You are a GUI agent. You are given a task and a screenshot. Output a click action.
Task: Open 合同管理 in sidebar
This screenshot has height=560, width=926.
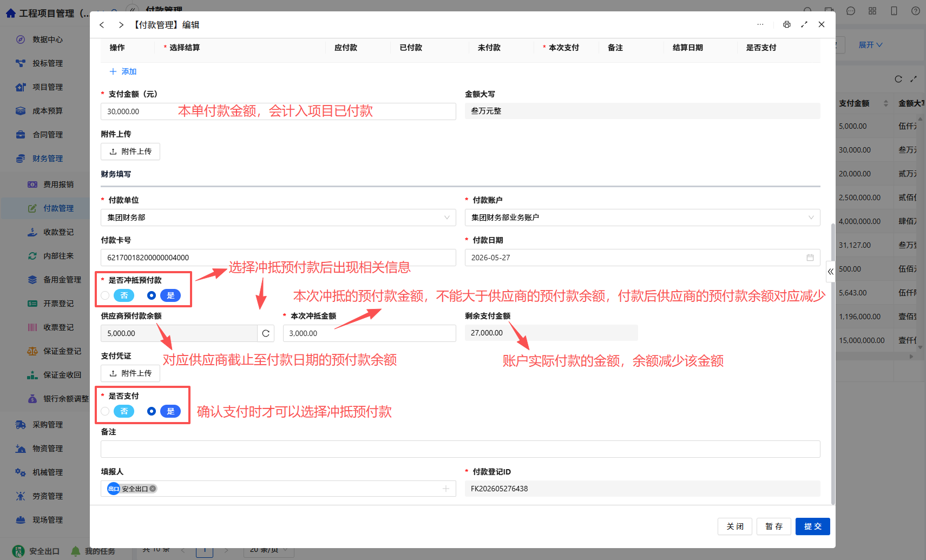click(48, 135)
